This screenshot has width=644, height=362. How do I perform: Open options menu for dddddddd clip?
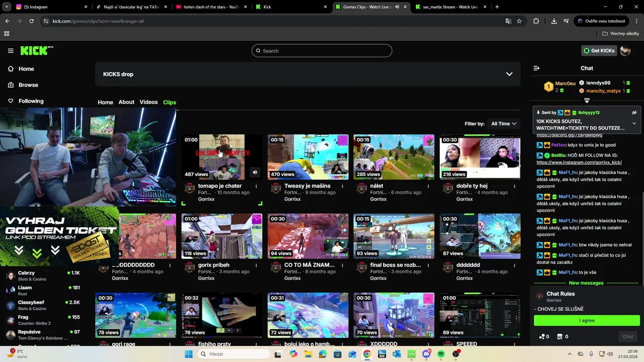(514, 265)
